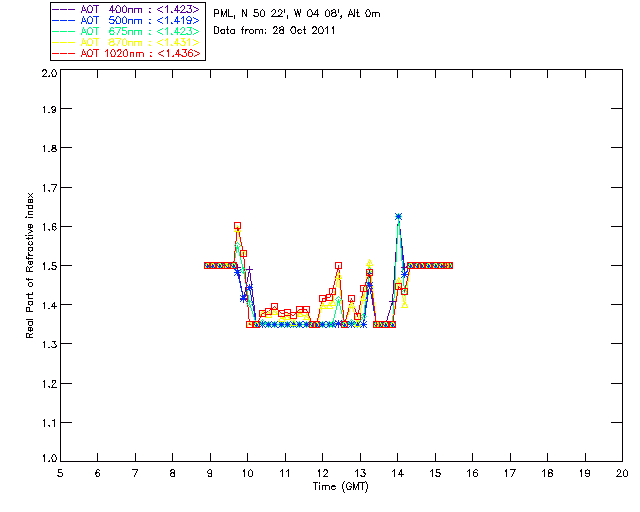Click the 'Time (GMT)' axis label
Screen dimensions: 640x512
[340, 487]
